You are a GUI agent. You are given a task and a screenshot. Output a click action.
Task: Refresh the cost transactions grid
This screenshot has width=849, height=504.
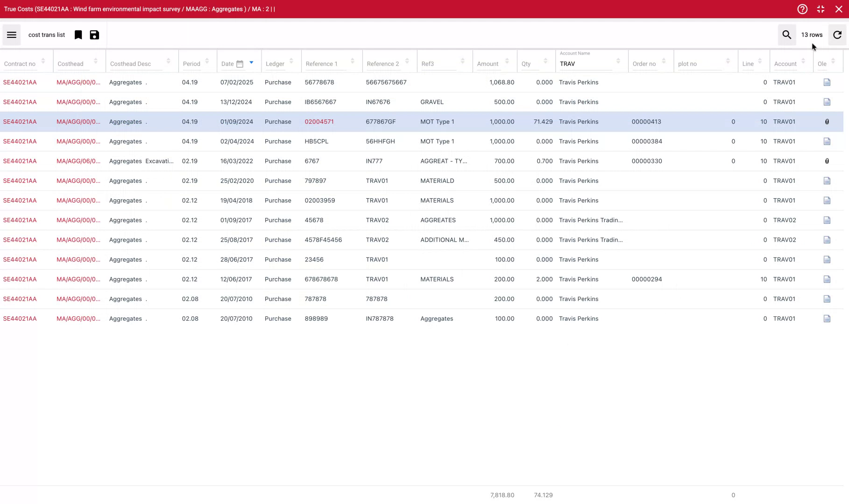tap(837, 35)
